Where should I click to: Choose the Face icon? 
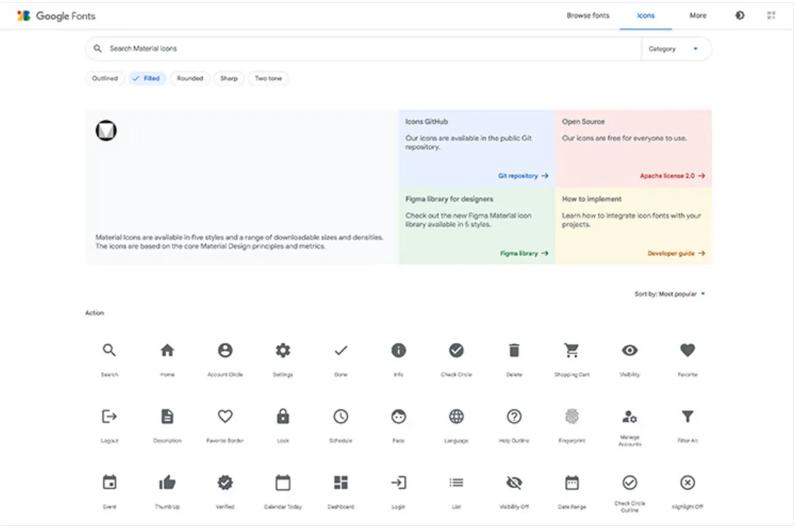(x=399, y=416)
